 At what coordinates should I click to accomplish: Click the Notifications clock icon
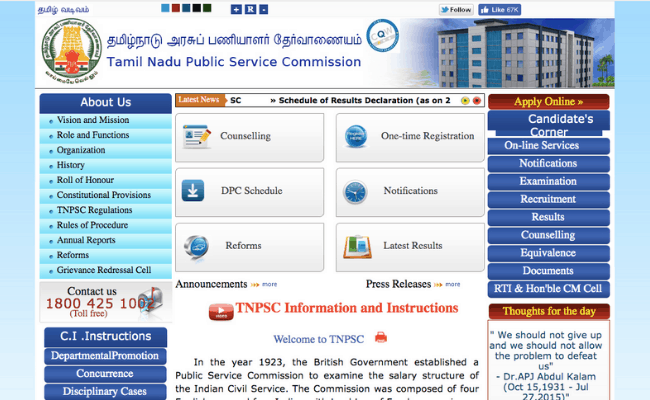point(356,191)
